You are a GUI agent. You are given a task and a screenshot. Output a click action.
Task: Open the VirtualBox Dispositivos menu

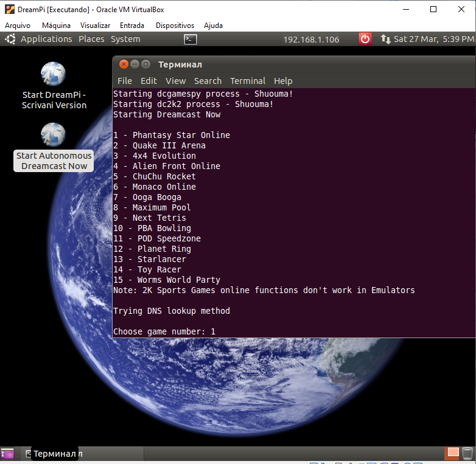pyautogui.click(x=175, y=26)
